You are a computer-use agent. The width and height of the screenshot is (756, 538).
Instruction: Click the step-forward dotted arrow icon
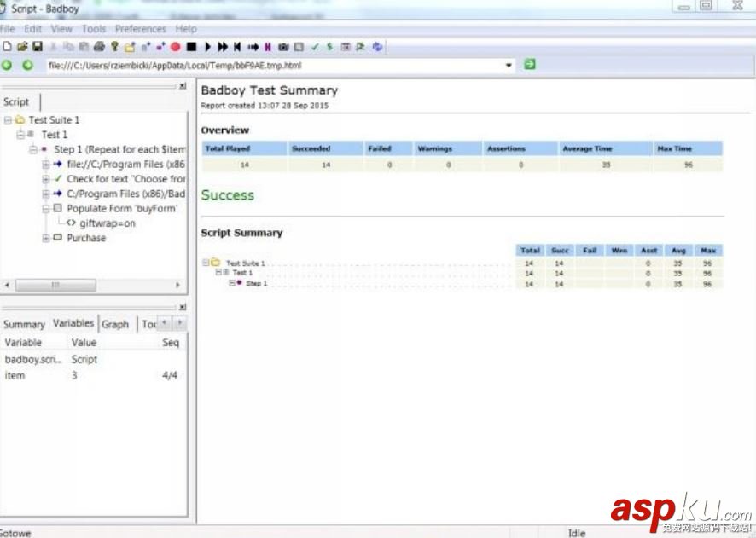tap(253, 47)
